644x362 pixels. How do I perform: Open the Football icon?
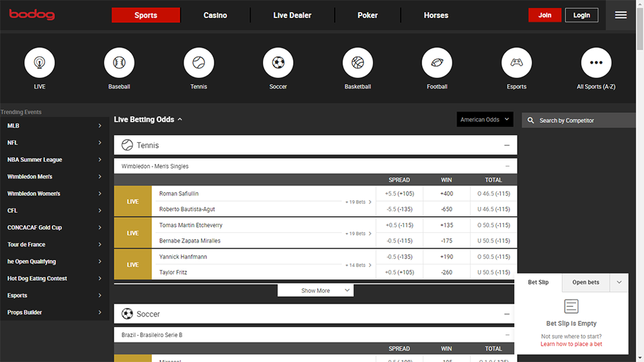[x=437, y=63]
